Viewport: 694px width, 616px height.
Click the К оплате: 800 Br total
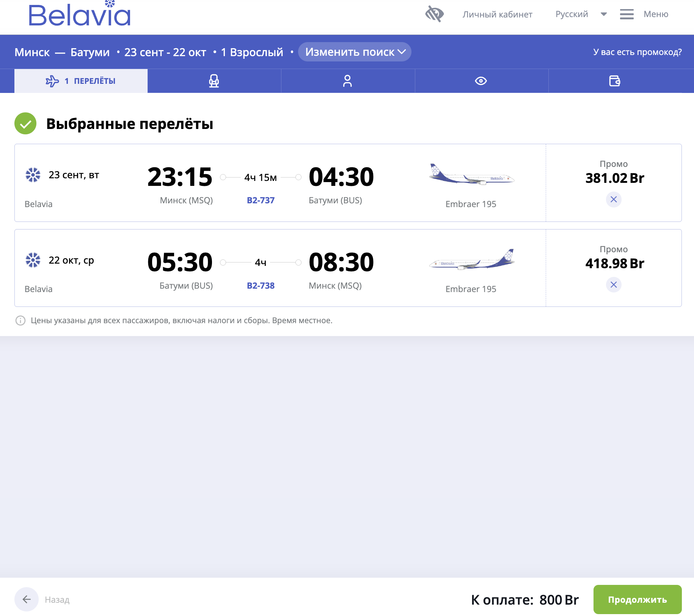click(524, 600)
